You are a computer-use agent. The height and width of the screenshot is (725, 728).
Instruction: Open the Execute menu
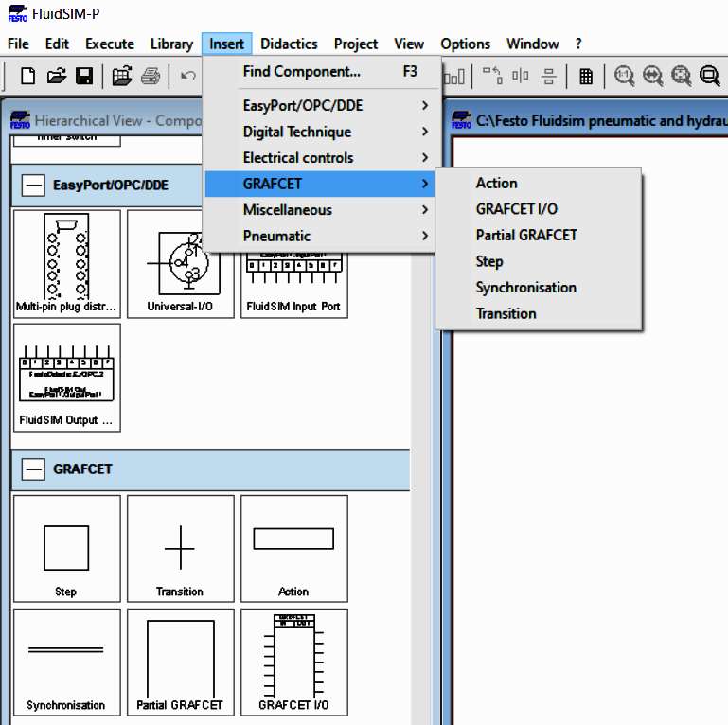click(110, 44)
